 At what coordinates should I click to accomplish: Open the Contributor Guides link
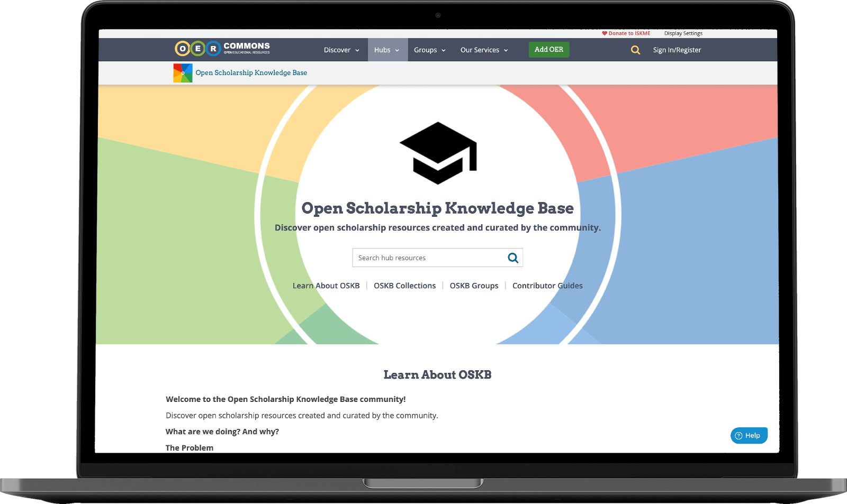(547, 286)
